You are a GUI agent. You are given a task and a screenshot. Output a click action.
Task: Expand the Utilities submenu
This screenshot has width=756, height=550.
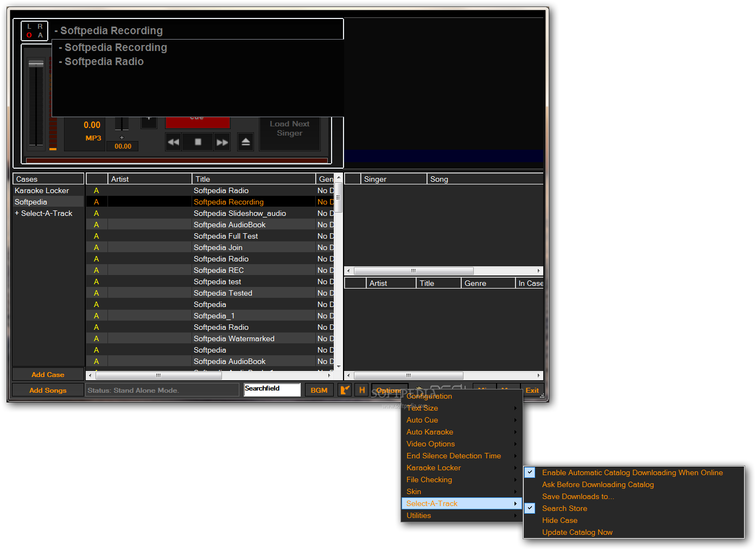[x=461, y=515]
